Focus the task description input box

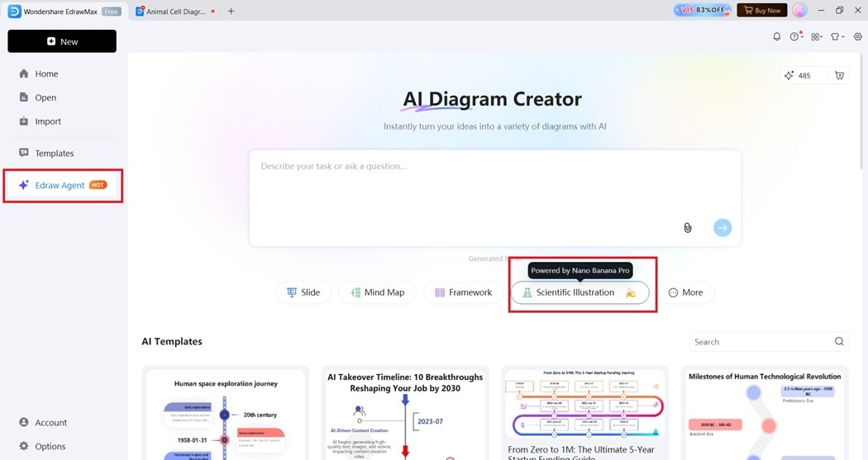click(x=495, y=198)
